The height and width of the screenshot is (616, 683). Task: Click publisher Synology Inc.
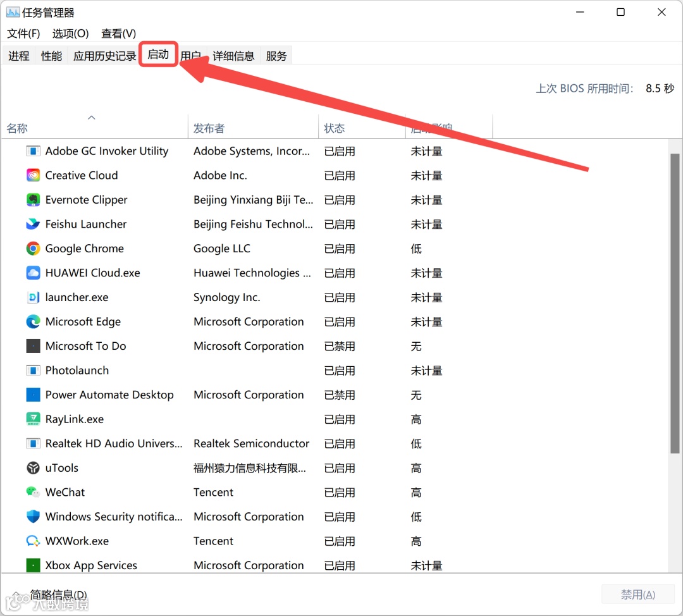226,297
